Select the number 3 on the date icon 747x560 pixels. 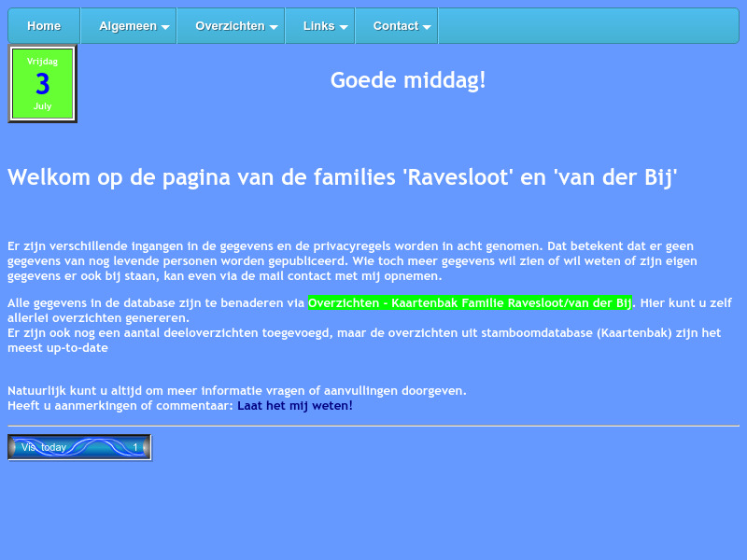[42, 84]
